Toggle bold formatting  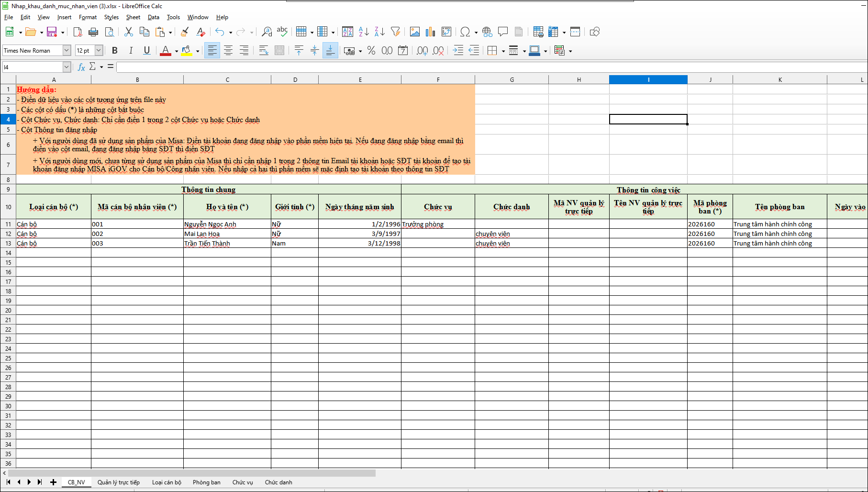[115, 50]
